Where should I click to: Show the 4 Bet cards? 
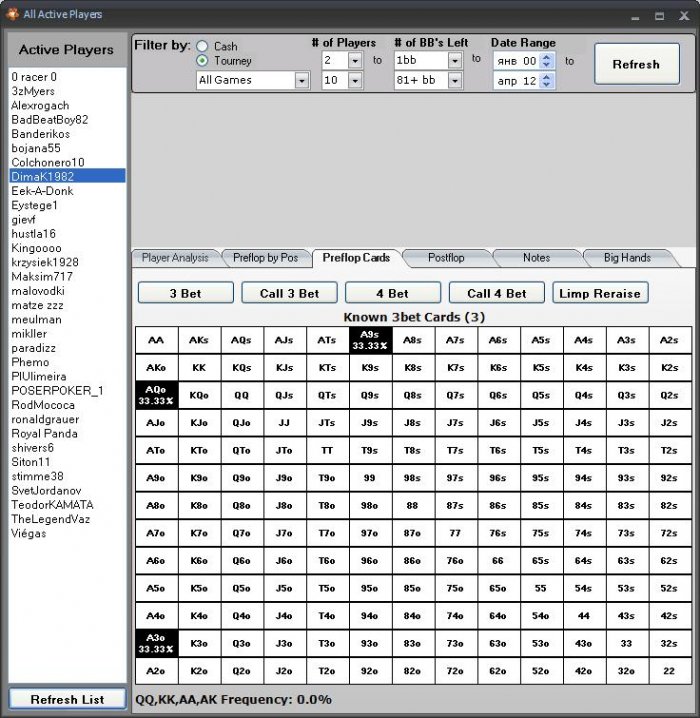point(393,293)
